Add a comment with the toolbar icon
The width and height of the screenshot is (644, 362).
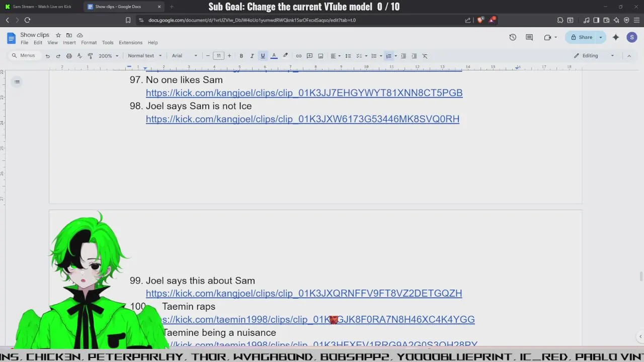pyautogui.click(x=310, y=56)
